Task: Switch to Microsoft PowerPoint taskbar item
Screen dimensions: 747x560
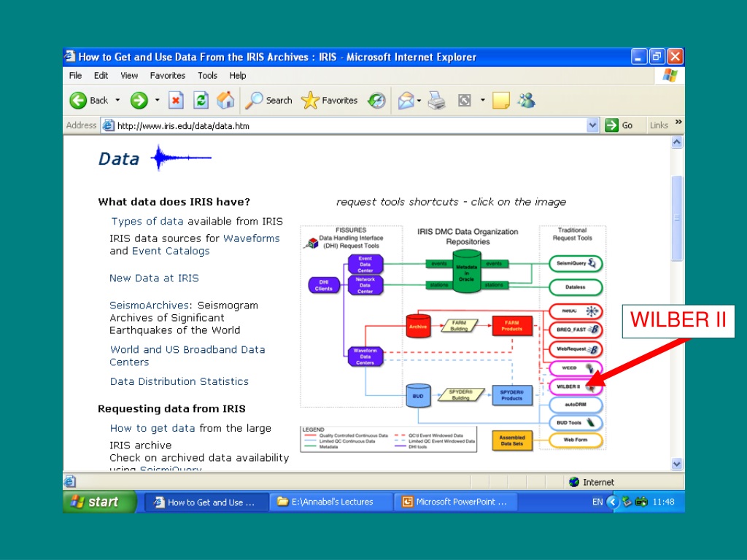Action: (455, 502)
